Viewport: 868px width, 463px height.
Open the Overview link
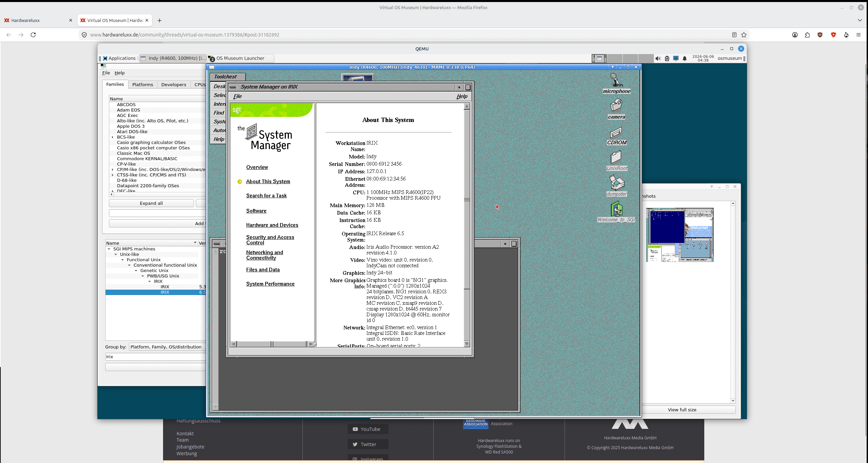coord(257,167)
